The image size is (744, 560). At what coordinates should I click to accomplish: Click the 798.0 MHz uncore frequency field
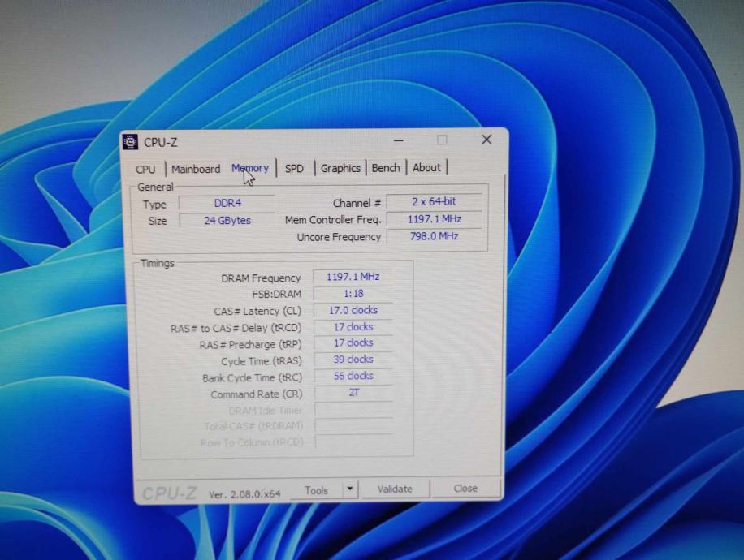(x=435, y=236)
